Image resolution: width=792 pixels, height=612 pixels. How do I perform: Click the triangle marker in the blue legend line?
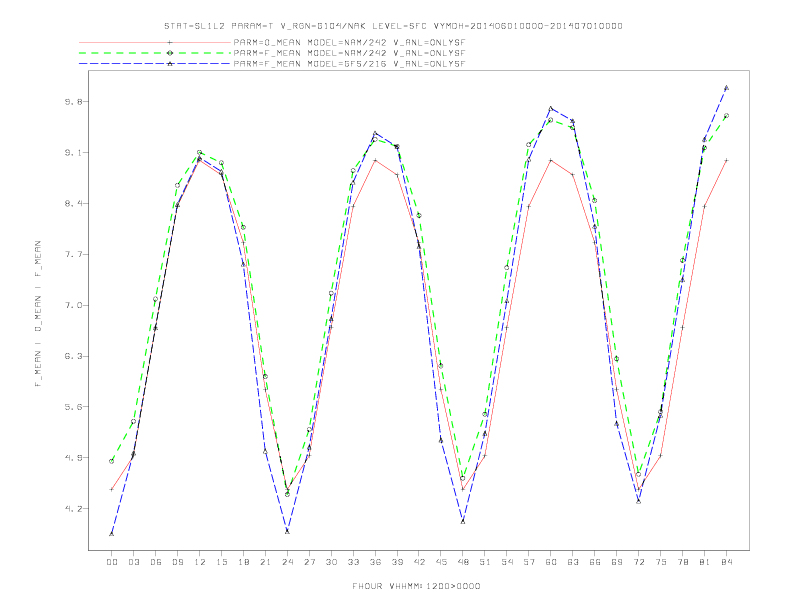pyautogui.click(x=170, y=64)
